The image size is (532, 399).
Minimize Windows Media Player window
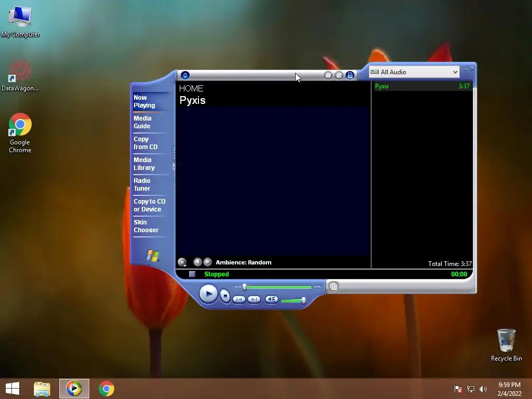coord(465,69)
